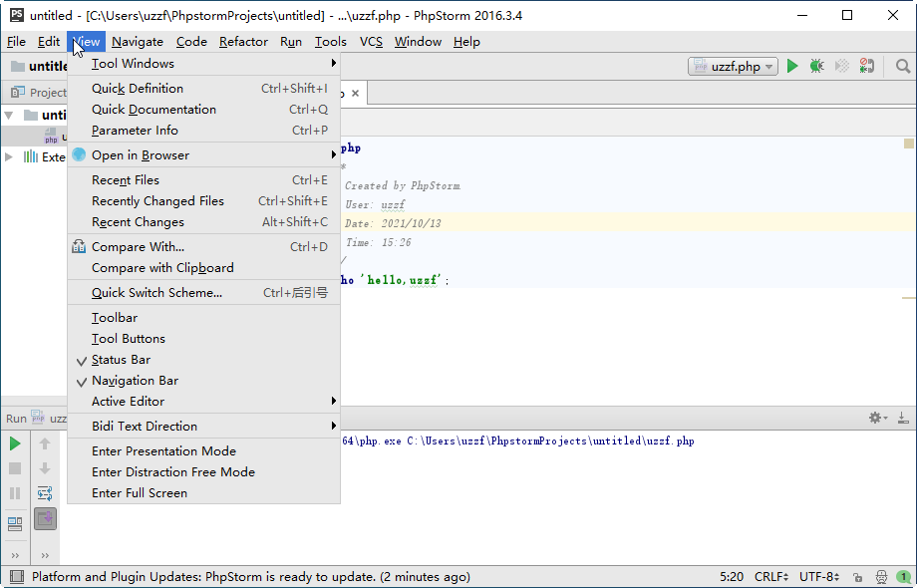The height and width of the screenshot is (588, 917).
Task: Run with coverage from the toolbar icon
Action: (841, 66)
